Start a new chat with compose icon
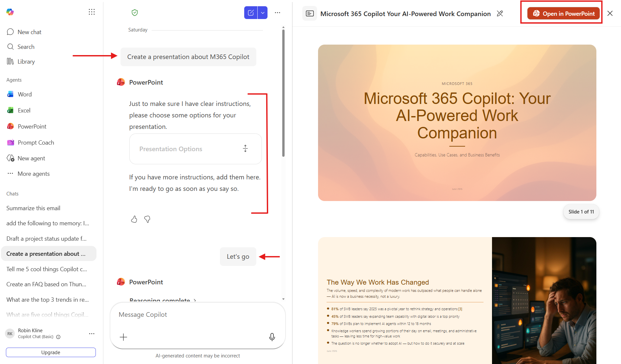 pyautogui.click(x=251, y=13)
